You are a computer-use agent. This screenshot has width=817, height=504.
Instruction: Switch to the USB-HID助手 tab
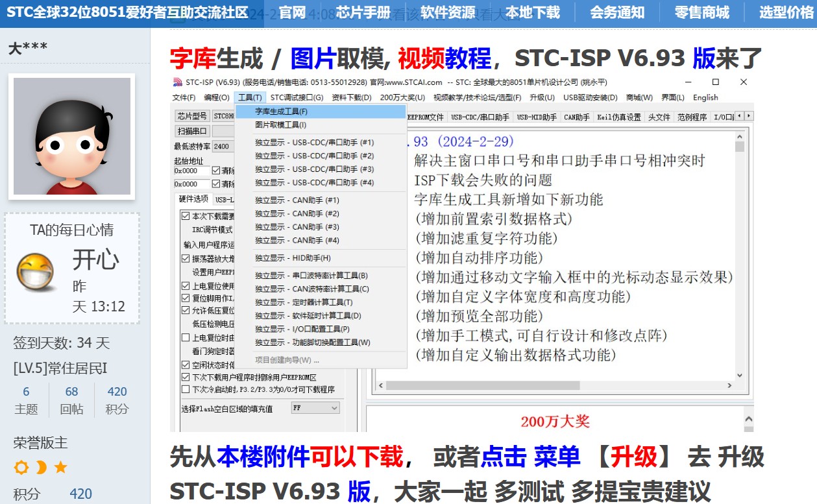coord(537,117)
